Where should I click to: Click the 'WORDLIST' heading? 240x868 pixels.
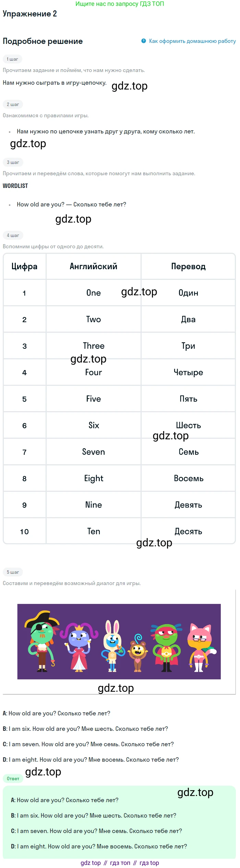[15, 186]
